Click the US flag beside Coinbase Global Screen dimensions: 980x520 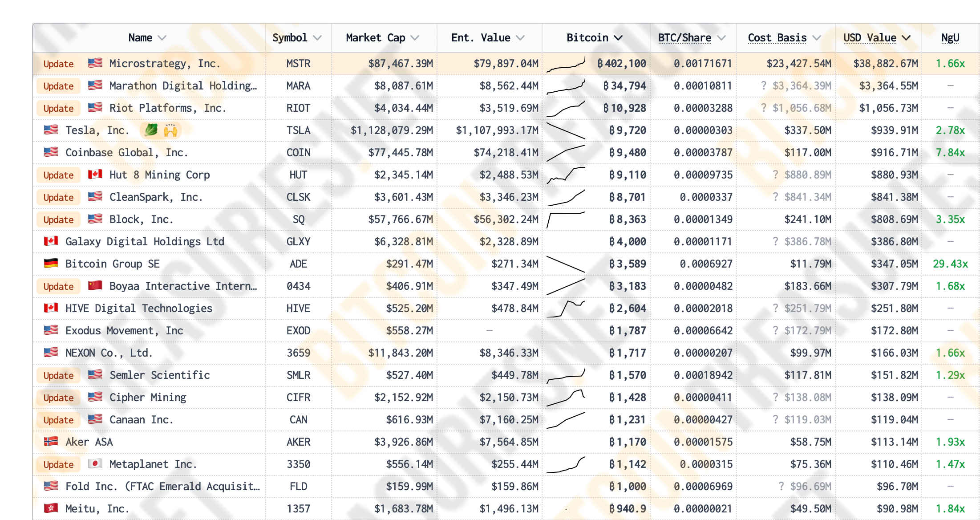[51, 152]
